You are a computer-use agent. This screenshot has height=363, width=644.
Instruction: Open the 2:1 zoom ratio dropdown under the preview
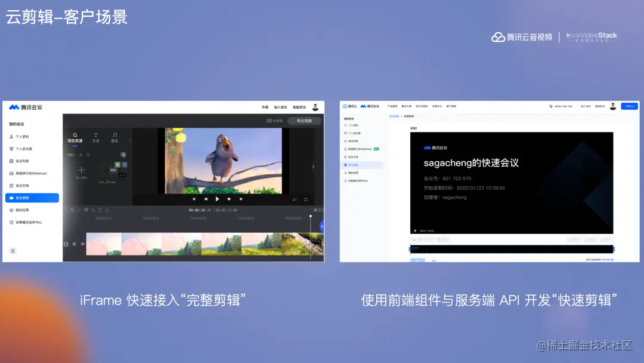pyautogui.click(x=295, y=199)
